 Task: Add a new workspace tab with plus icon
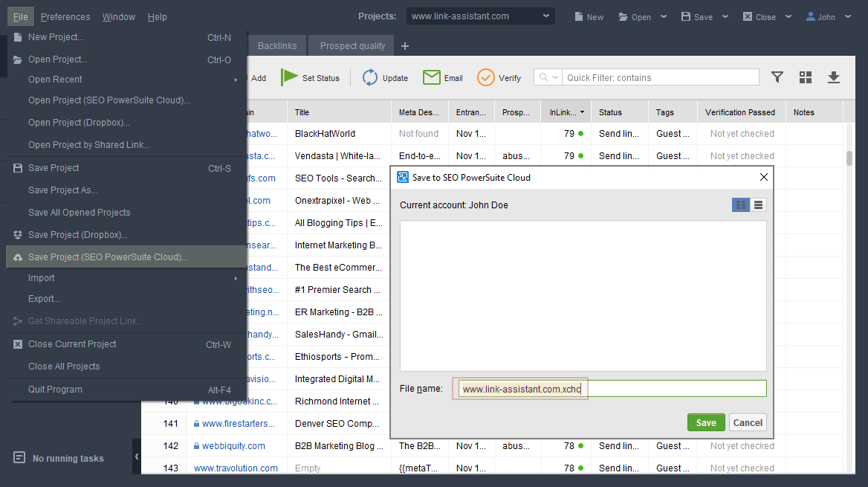pos(405,46)
